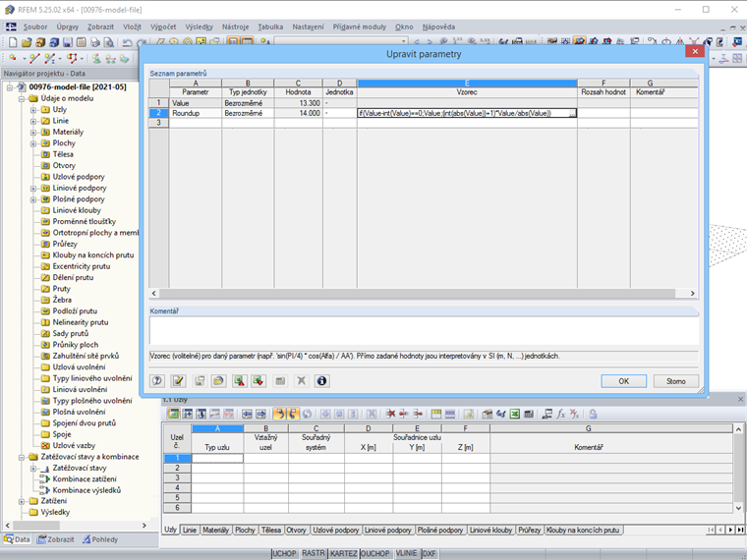Click Excel export icon with red arrow
Image resolution: width=747 pixels, height=560 pixels.
pyautogui.click(x=239, y=380)
